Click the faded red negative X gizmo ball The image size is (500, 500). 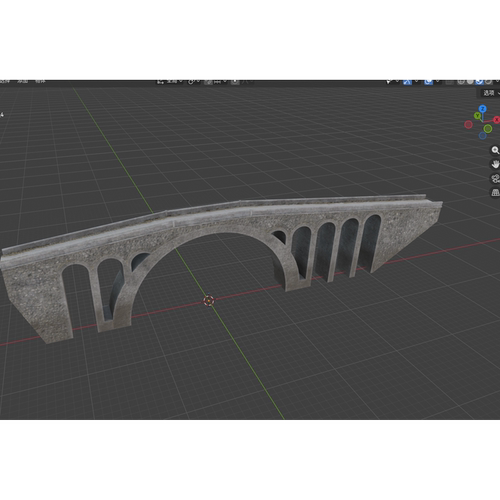click(468, 124)
